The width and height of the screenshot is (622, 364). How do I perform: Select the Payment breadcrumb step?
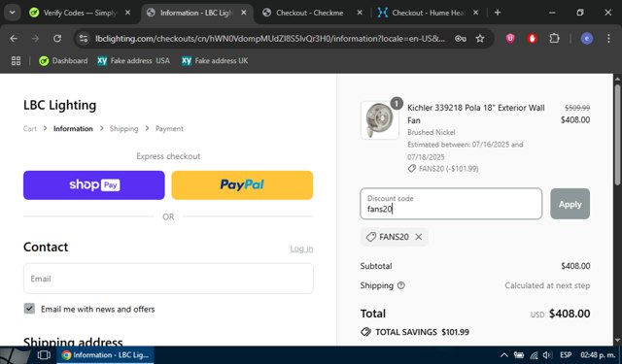pyautogui.click(x=169, y=129)
